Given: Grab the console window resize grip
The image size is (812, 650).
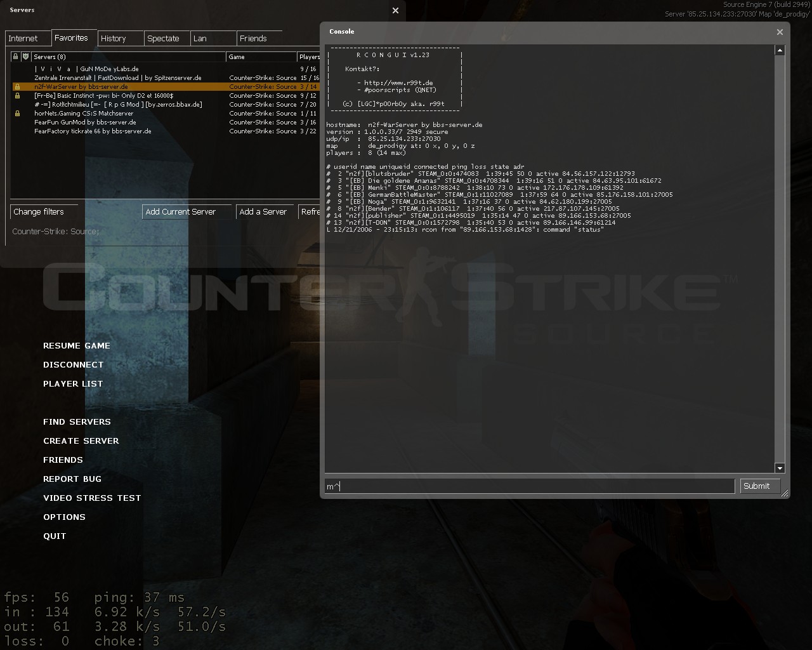Looking at the screenshot, I should click(x=785, y=493).
